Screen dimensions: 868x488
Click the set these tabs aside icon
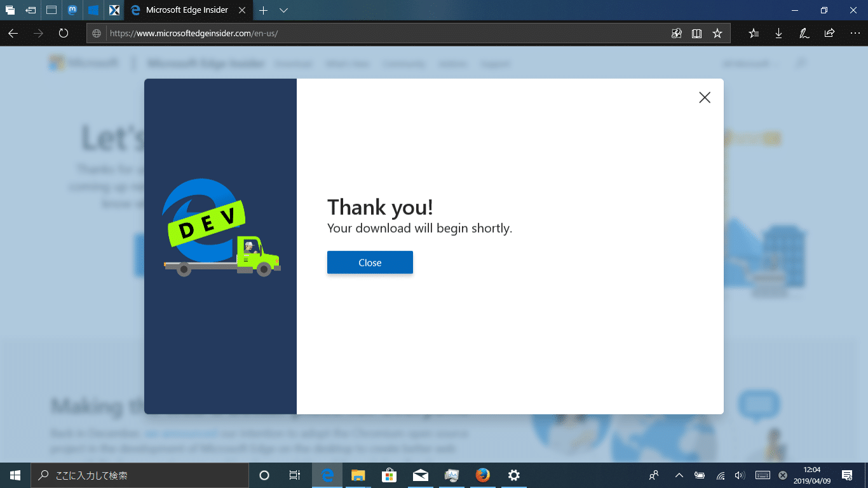[31, 10]
